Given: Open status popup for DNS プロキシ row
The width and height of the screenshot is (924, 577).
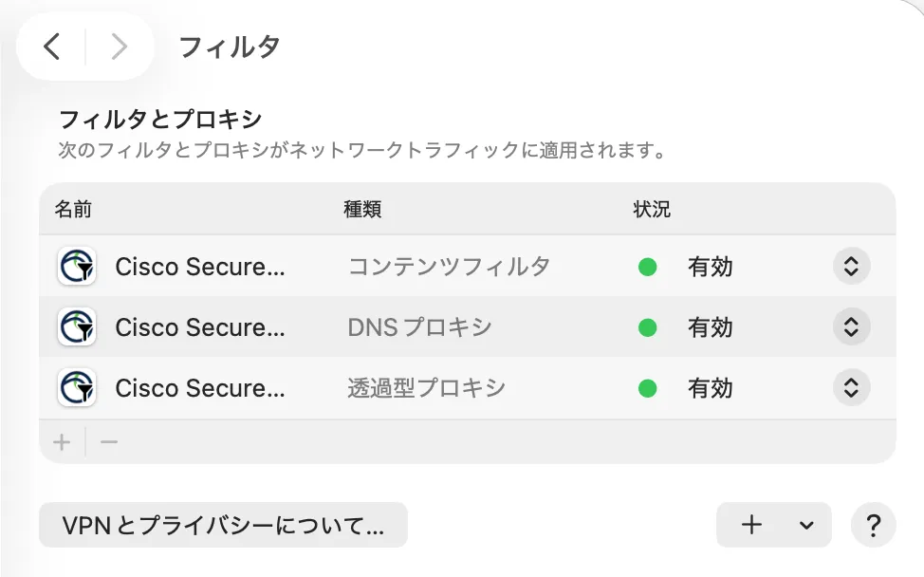Looking at the screenshot, I should 851,327.
